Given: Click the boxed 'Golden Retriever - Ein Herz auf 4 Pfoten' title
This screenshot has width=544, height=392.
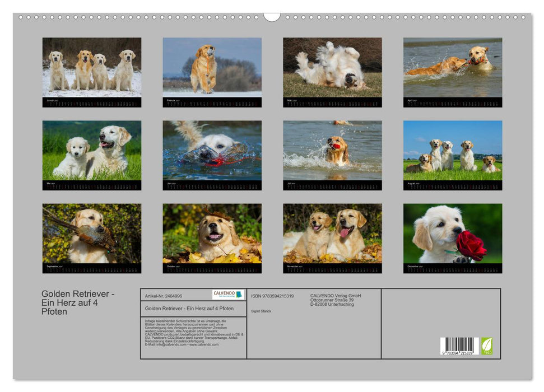Looking at the screenshot, I should 189,309.
